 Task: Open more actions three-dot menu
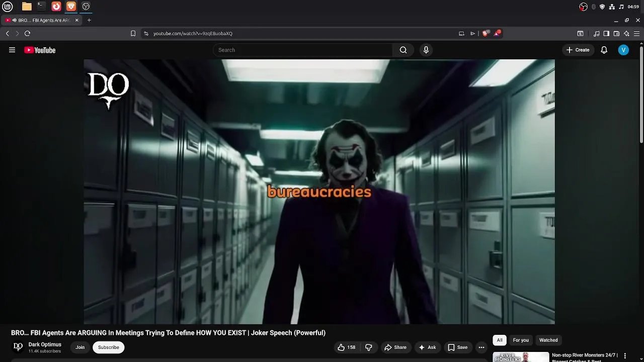click(x=481, y=347)
